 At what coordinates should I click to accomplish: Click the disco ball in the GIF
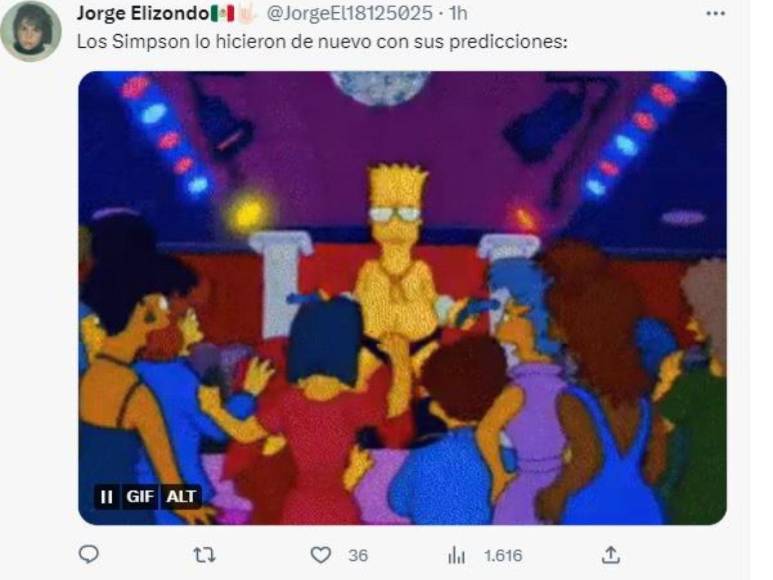tap(380, 88)
